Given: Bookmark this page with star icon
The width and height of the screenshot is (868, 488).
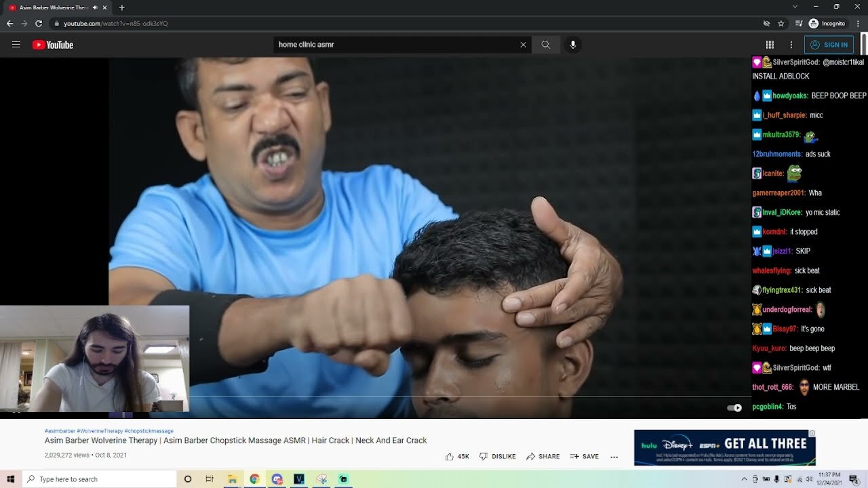Looking at the screenshot, I should pos(781,23).
